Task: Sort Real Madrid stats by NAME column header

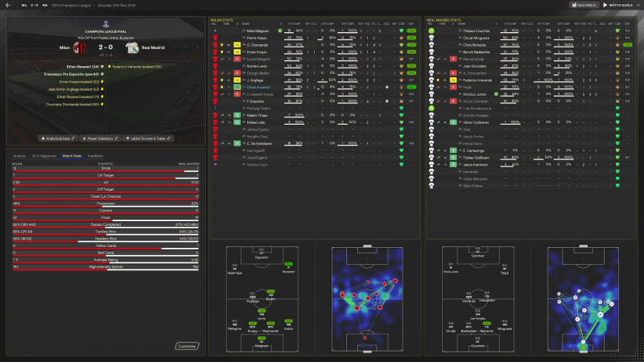Action: tap(461, 24)
